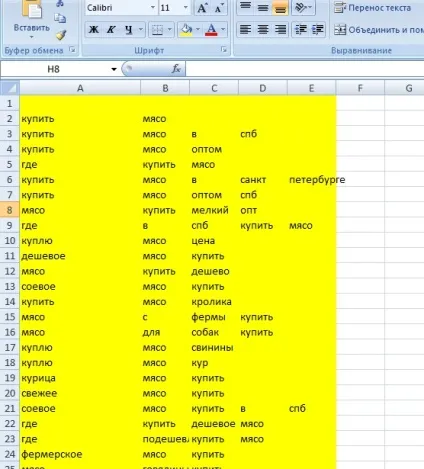Click the text orientation icon
This screenshot has width=424, height=469.
coord(300,7)
